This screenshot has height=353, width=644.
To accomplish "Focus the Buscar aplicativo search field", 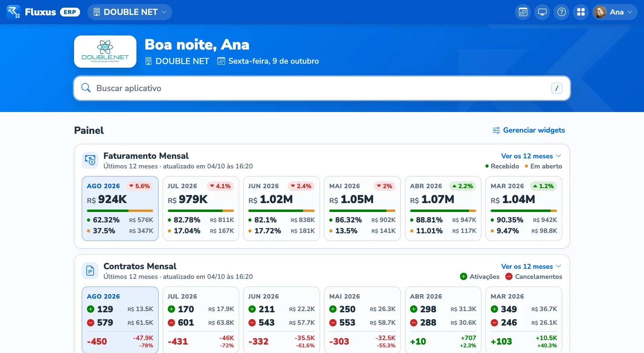I will pos(322,88).
